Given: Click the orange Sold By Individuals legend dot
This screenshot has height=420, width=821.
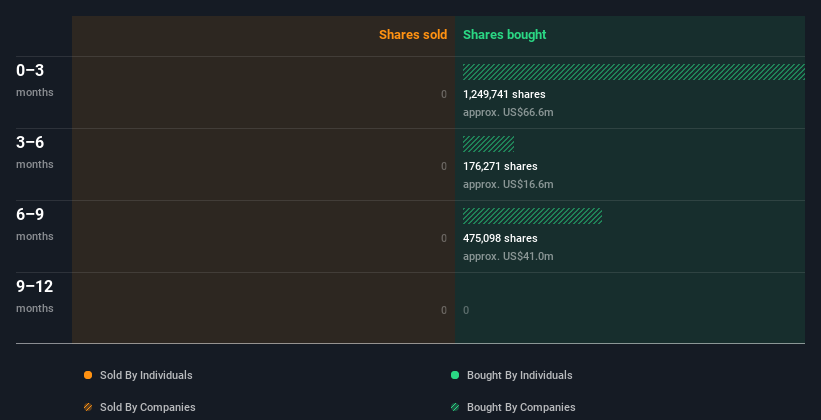Looking at the screenshot, I should coord(88,375).
